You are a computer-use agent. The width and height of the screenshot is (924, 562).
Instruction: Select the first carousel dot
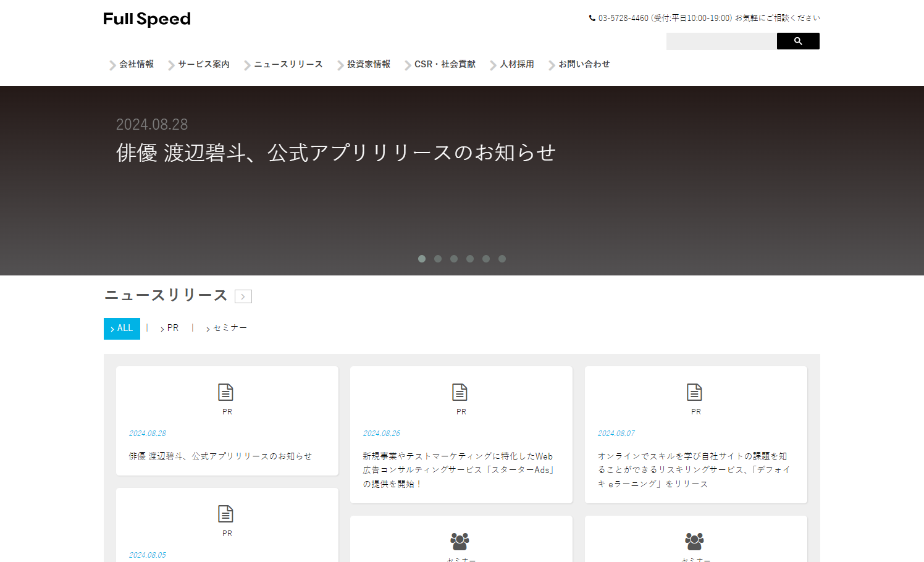(422, 259)
